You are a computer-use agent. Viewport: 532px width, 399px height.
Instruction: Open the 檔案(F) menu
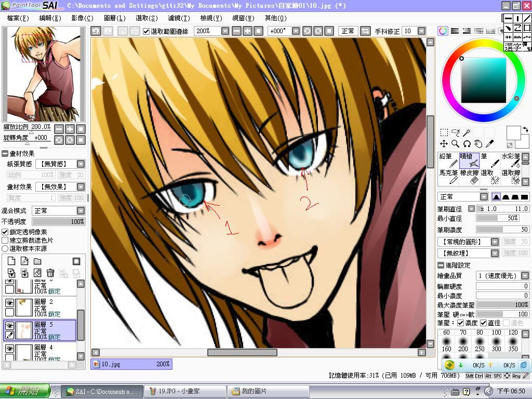click(x=18, y=18)
